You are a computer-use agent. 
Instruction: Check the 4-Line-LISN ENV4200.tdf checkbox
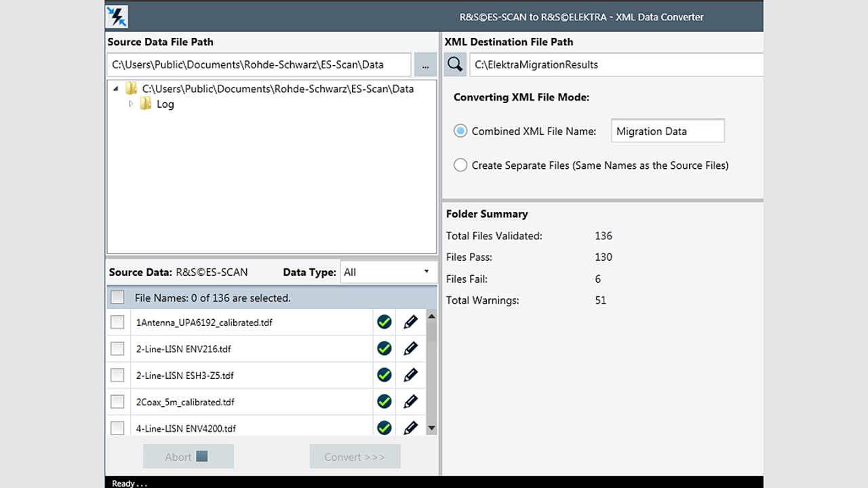pyautogui.click(x=117, y=428)
